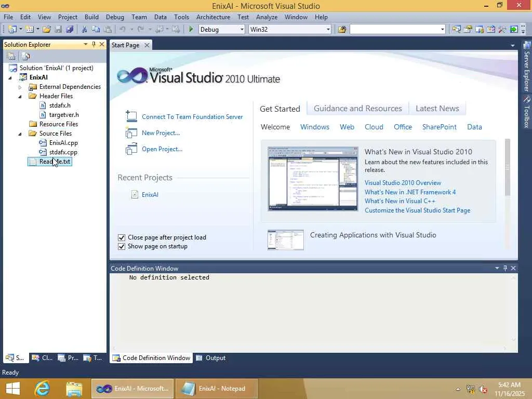
Task: Click the Visual Studio 2010 screenshot thumbnail
Action: point(313,179)
